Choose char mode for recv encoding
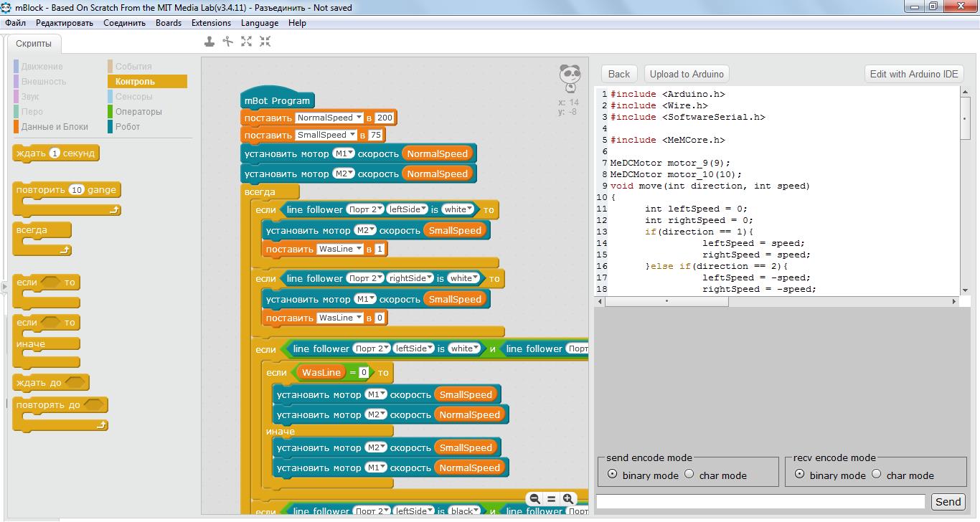Screen dimensions: 980x522 coord(877,474)
